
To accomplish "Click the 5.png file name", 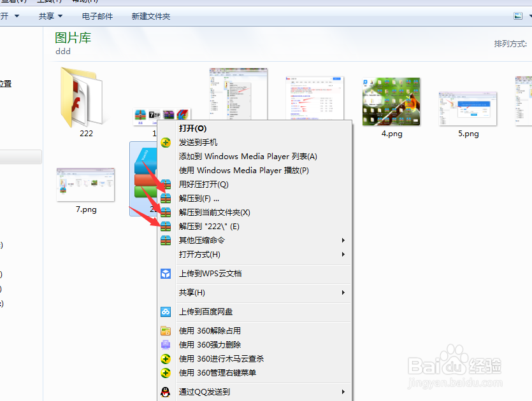I will point(468,134).
